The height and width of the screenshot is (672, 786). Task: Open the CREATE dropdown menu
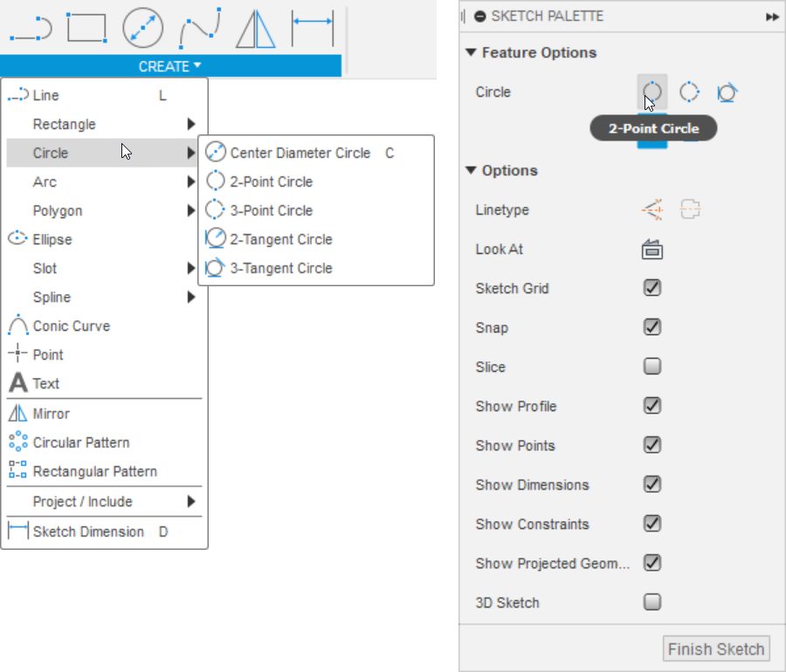170,66
